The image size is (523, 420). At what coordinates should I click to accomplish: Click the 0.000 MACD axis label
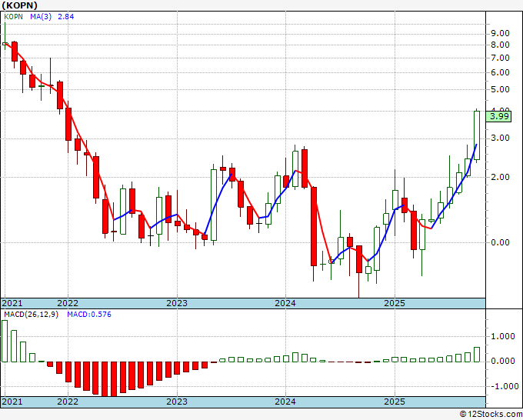[503, 361]
